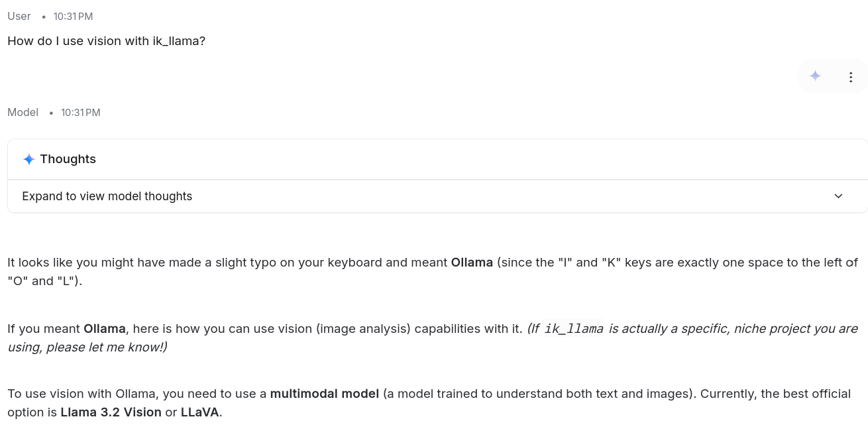868x433 pixels.
Task: Click the bold "Llama 3.2 Vision" text
Action: (x=111, y=412)
